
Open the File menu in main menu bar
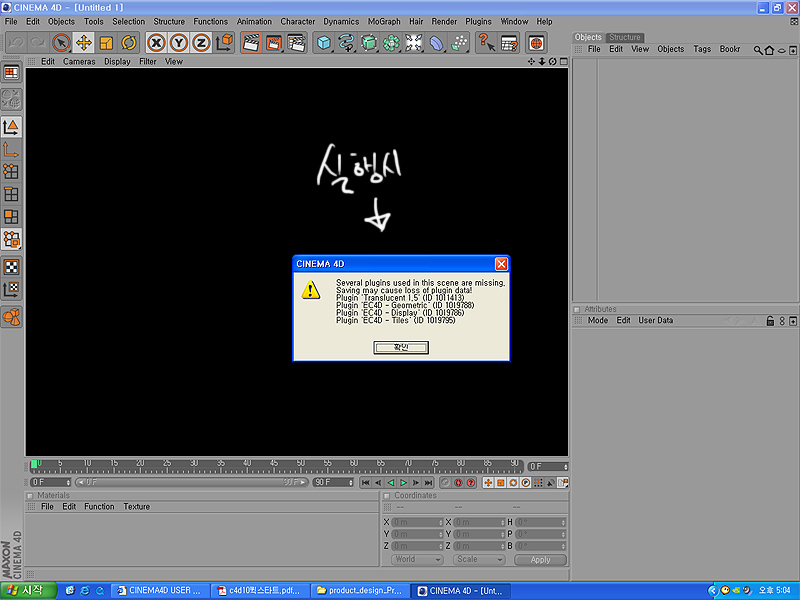click(11, 21)
